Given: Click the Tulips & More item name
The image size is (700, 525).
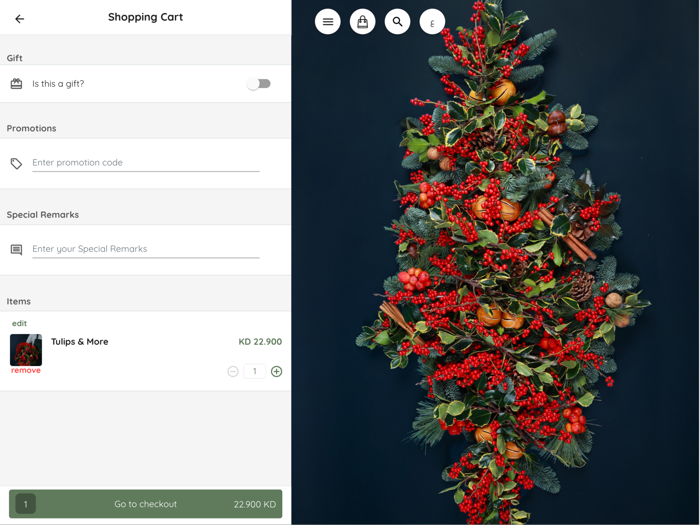Looking at the screenshot, I should 79,342.
